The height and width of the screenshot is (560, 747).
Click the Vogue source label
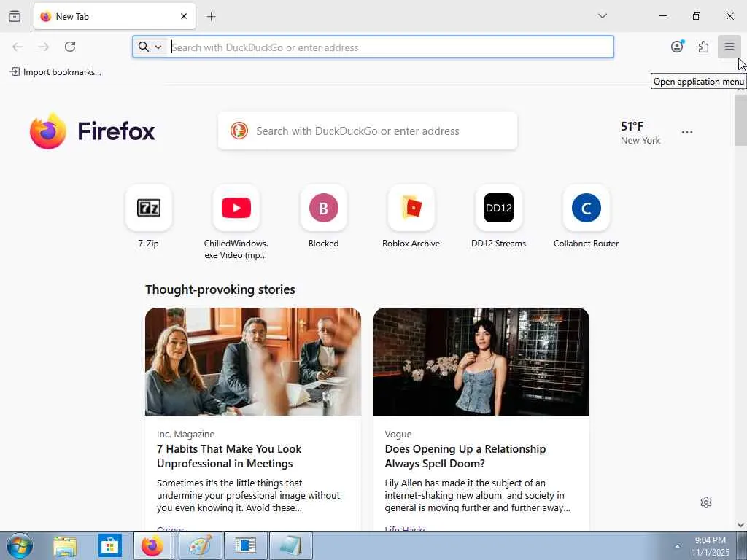(398, 435)
